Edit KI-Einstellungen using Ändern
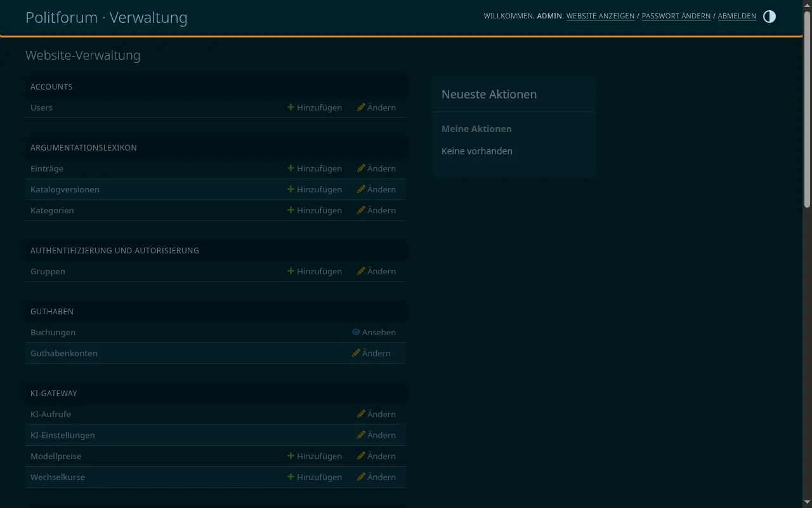 pyautogui.click(x=376, y=435)
